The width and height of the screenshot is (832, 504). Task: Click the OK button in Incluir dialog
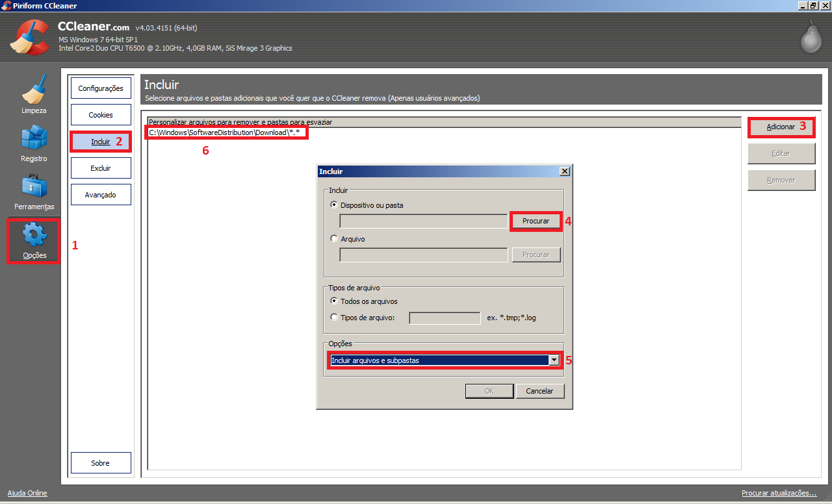[489, 391]
